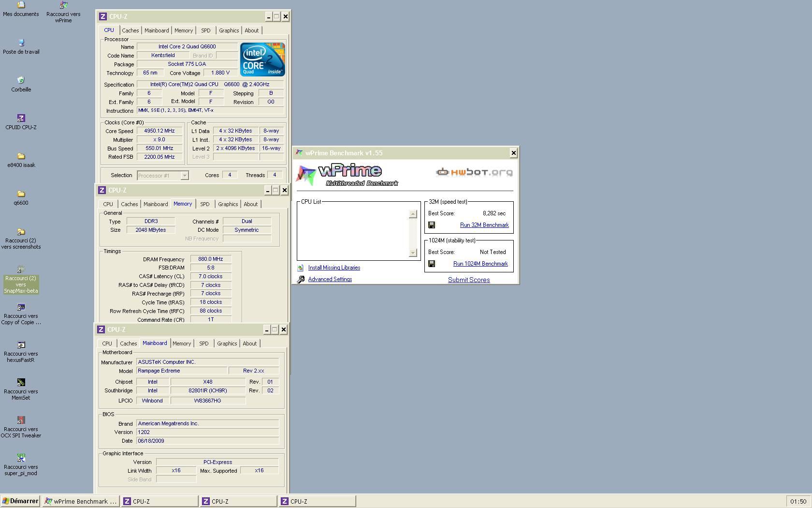Click the Core Speed value 4950.12 MHz
Image resolution: width=812 pixels, height=508 pixels.
coord(159,131)
